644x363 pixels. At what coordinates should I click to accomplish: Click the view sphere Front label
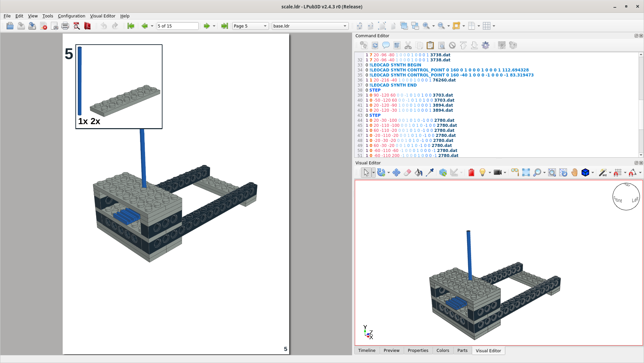coord(618,200)
